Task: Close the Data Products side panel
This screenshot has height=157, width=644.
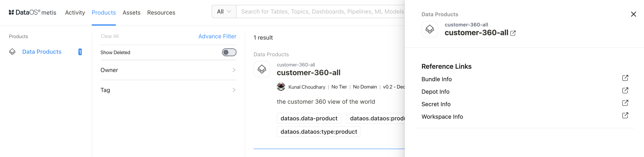Action: coord(633,14)
